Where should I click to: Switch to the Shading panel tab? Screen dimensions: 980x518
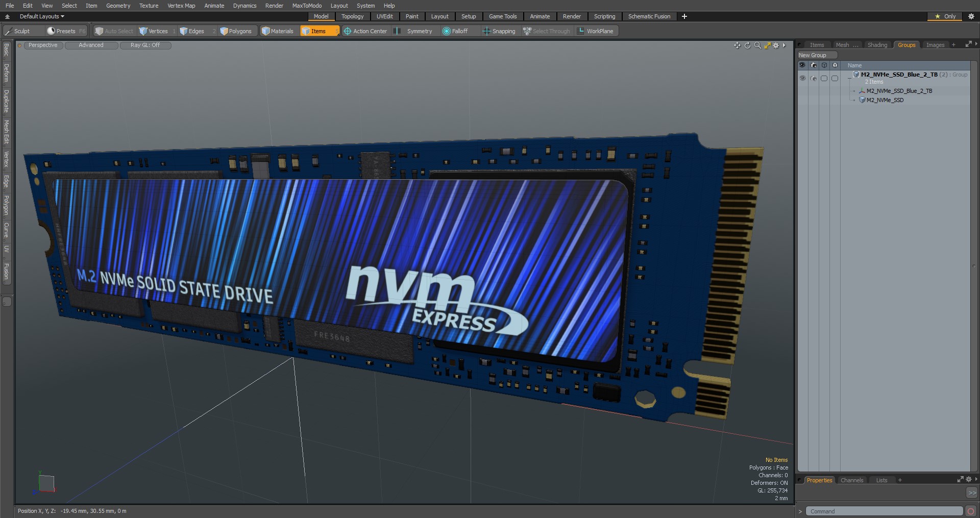pyautogui.click(x=877, y=45)
